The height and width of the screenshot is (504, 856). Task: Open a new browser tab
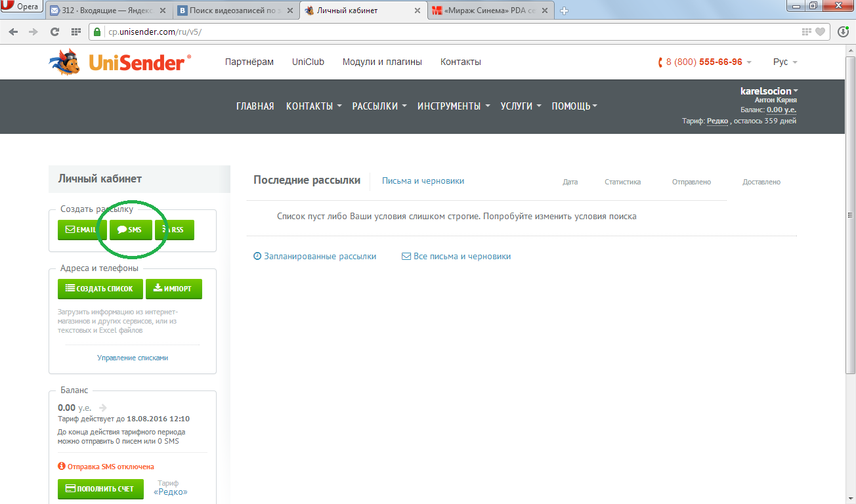pos(564,10)
